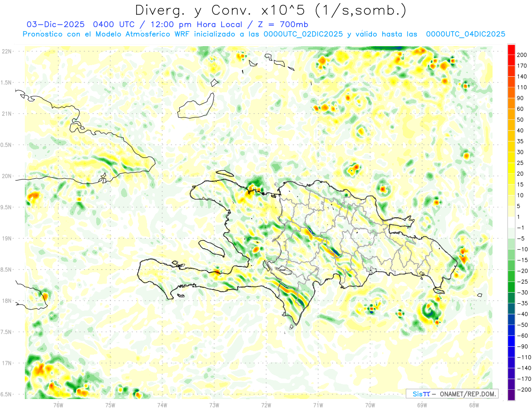Click the '69W' longitude label
Viewport: 532px width, 411px height.
click(x=422, y=405)
